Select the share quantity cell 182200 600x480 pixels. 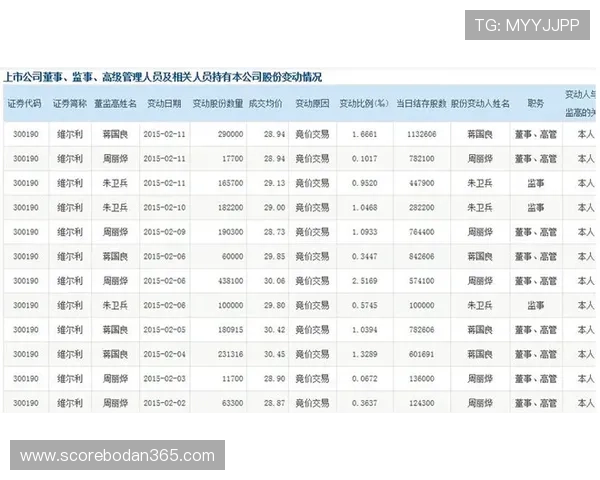tap(231, 208)
